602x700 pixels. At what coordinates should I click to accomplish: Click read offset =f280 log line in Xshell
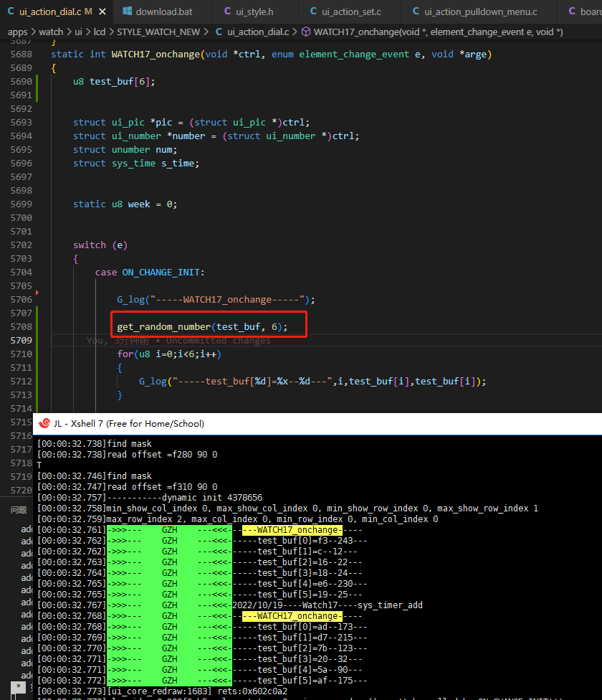tap(128, 455)
